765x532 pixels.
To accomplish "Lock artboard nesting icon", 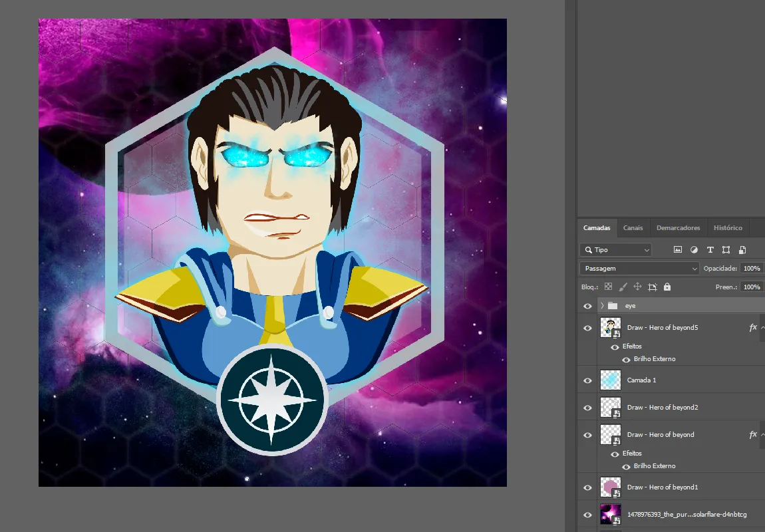I will point(653,287).
